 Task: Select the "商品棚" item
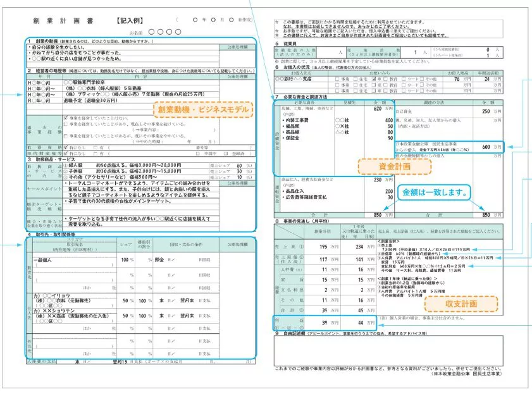(x=291, y=132)
